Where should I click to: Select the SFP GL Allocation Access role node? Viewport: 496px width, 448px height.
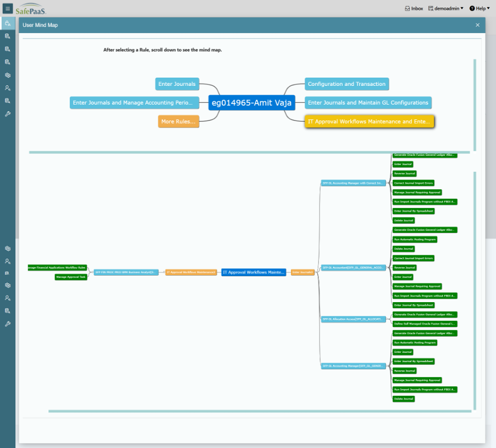click(x=352, y=319)
